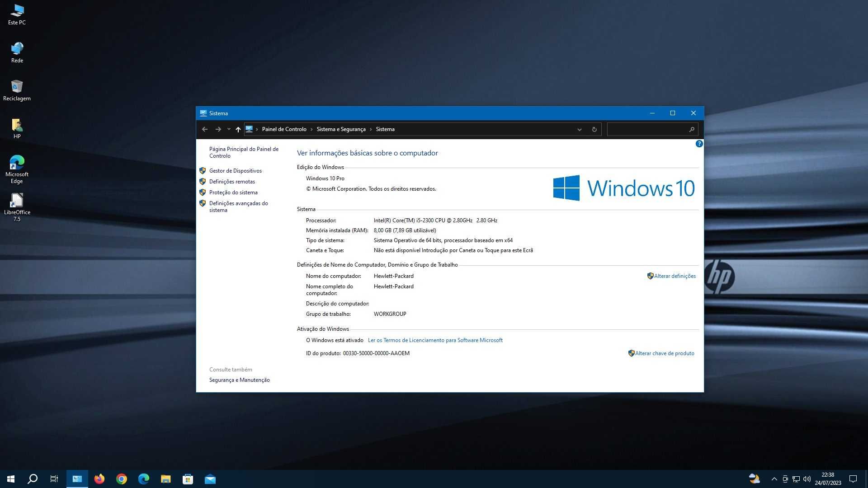Expand chevron after Painel de Controlo

click(x=311, y=129)
